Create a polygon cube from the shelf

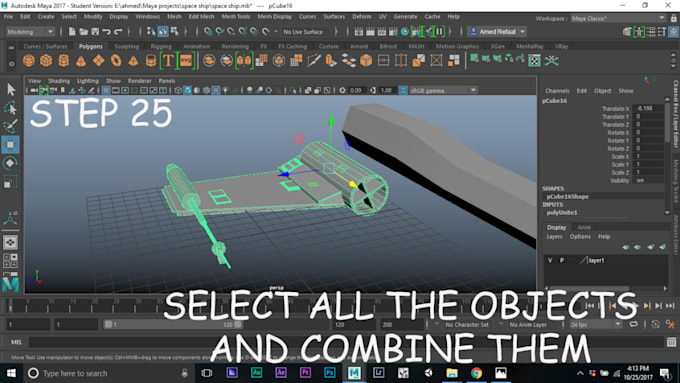click(x=46, y=60)
